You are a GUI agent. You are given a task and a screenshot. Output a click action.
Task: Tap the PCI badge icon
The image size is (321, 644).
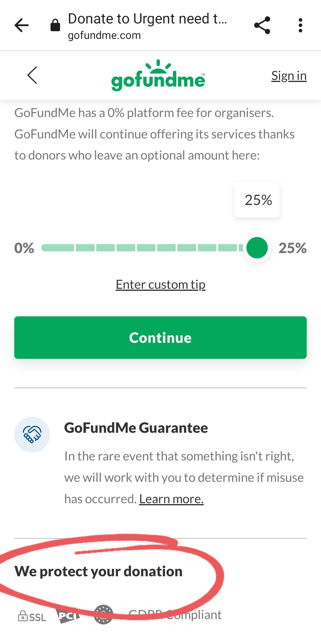68,615
